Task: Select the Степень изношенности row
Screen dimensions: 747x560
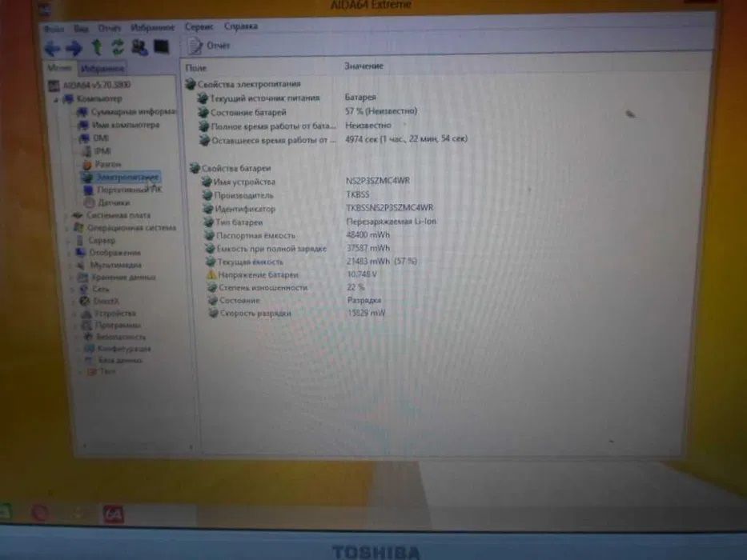Action: 287,288
